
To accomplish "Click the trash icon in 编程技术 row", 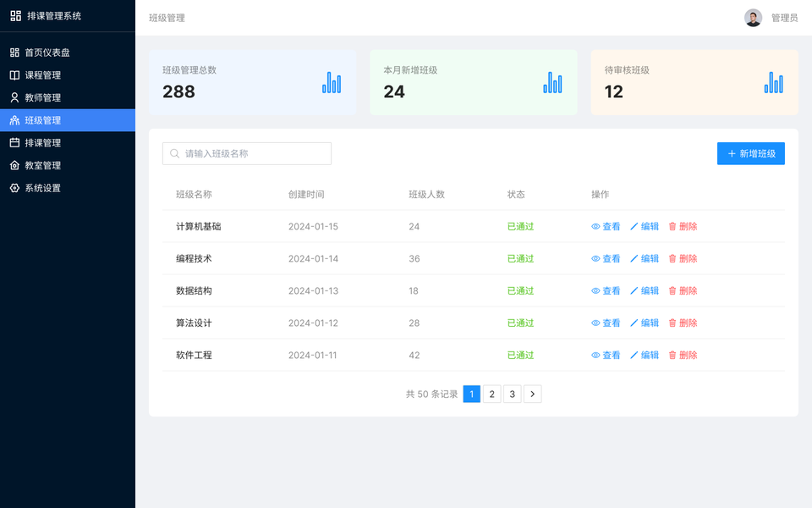I will point(672,259).
